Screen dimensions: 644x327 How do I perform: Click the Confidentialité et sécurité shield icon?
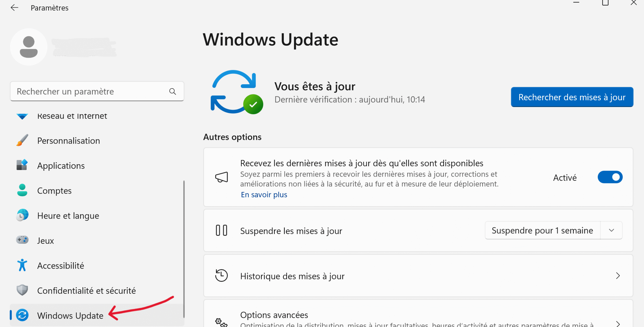click(x=22, y=290)
